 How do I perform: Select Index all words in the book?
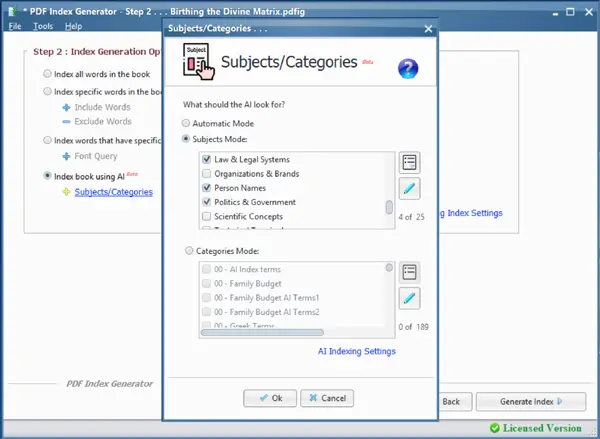47,74
